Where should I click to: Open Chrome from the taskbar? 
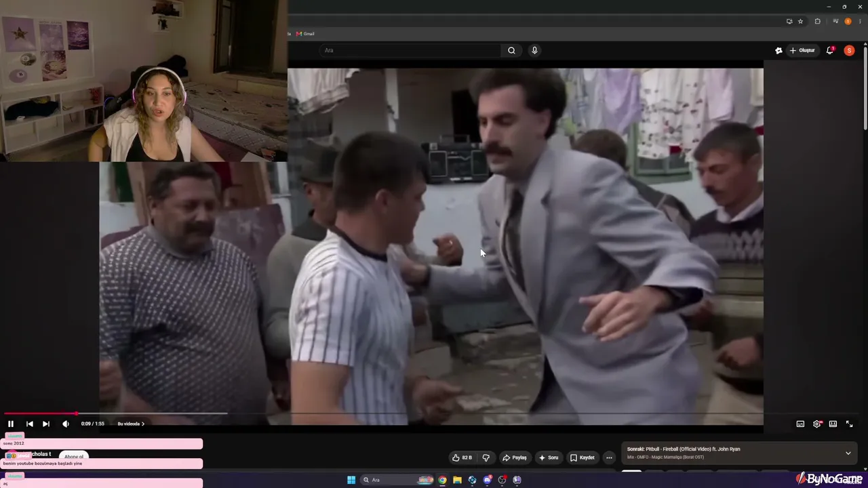pyautogui.click(x=442, y=480)
